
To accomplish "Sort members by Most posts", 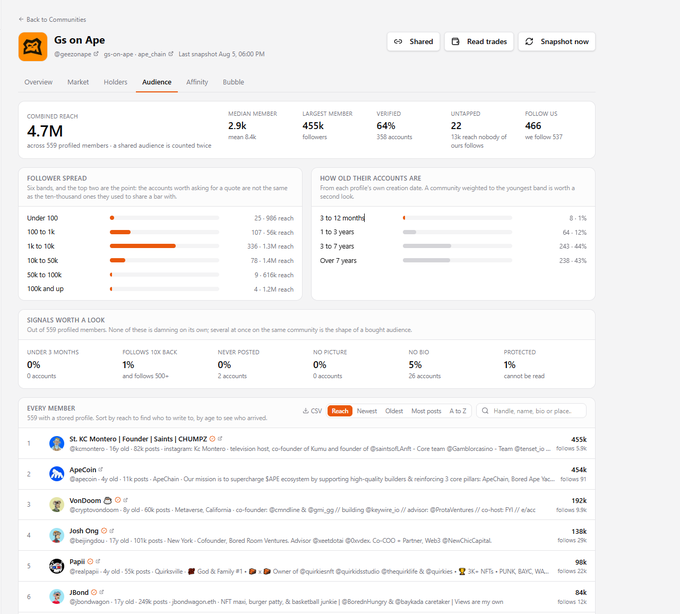I will tap(426, 411).
